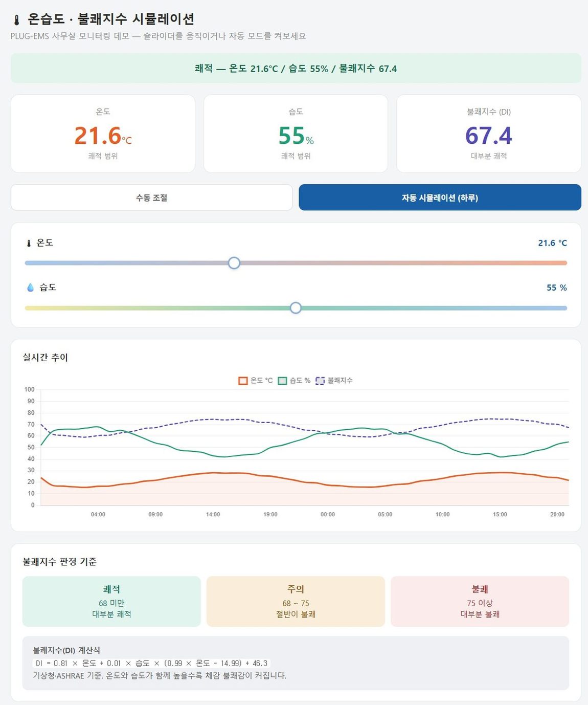Click the 습도 55% card
The image size is (588, 705).
[x=296, y=134]
